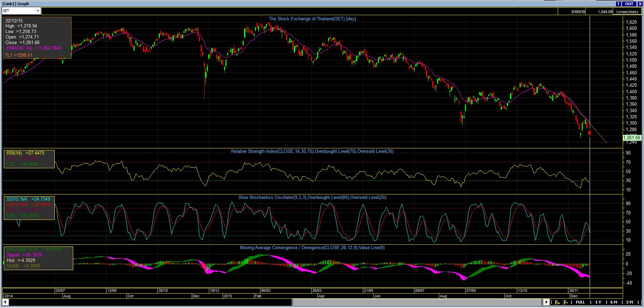
Task: Click the SET symbol input field
Action: click(19, 11)
